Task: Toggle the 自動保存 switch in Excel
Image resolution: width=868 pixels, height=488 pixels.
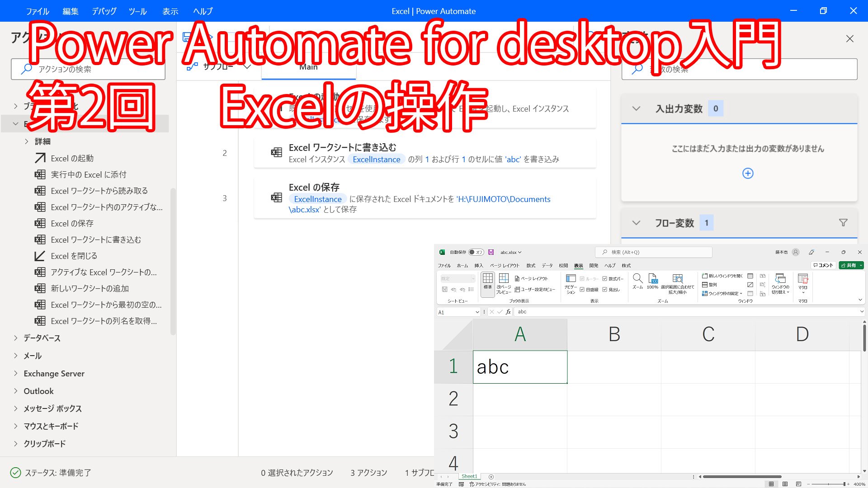Action: (x=476, y=252)
